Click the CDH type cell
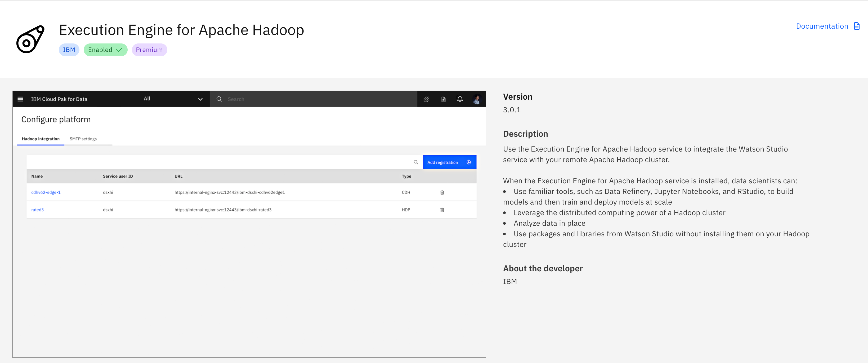 pos(406,192)
